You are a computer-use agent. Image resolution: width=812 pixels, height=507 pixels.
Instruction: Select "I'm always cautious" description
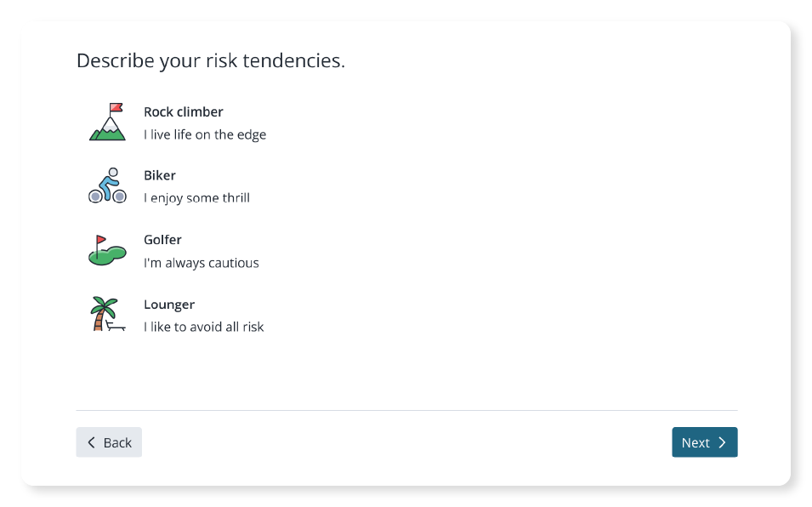pyautogui.click(x=201, y=263)
